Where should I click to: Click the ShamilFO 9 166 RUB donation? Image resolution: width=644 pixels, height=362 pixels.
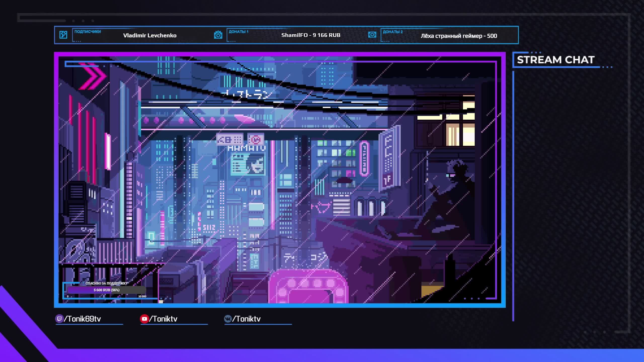[311, 35]
